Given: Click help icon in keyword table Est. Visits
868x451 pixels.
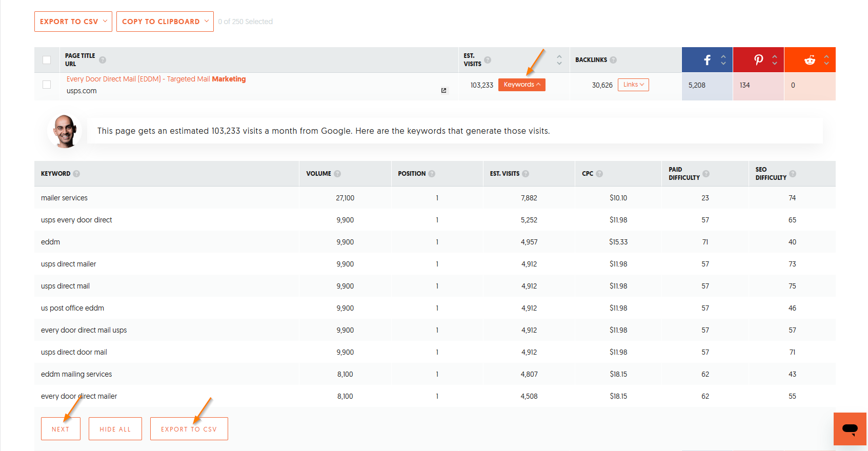Looking at the screenshot, I should pos(526,174).
